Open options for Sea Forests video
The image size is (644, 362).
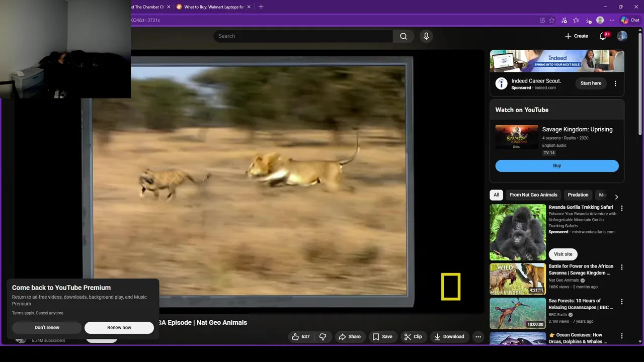coord(622,302)
